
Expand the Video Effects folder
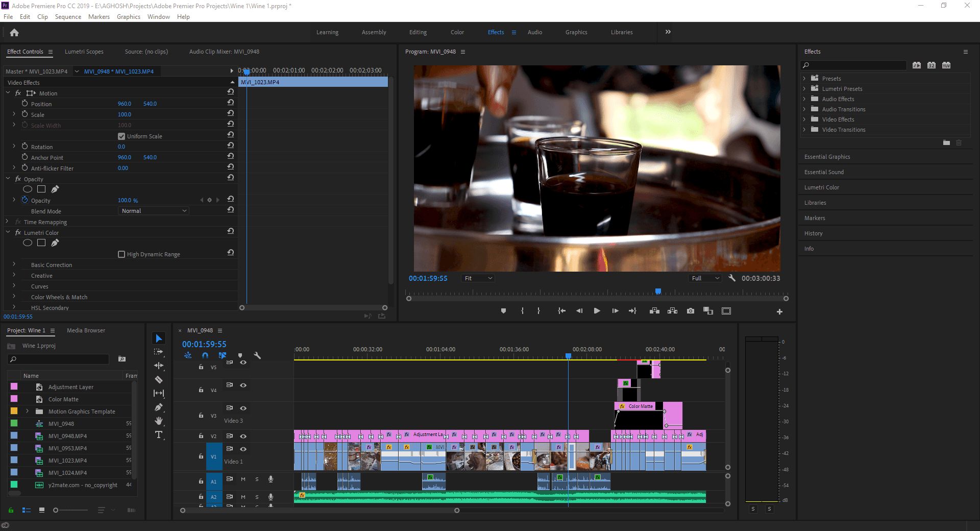(x=804, y=119)
